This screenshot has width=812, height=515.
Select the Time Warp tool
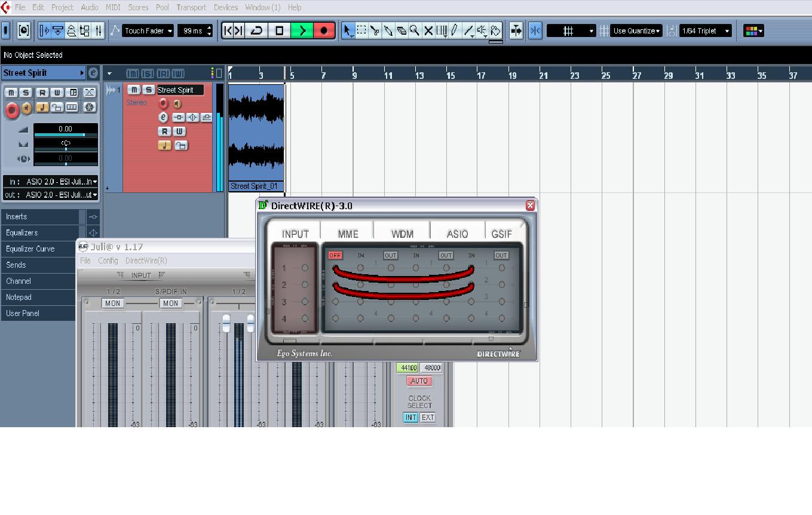pos(442,30)
